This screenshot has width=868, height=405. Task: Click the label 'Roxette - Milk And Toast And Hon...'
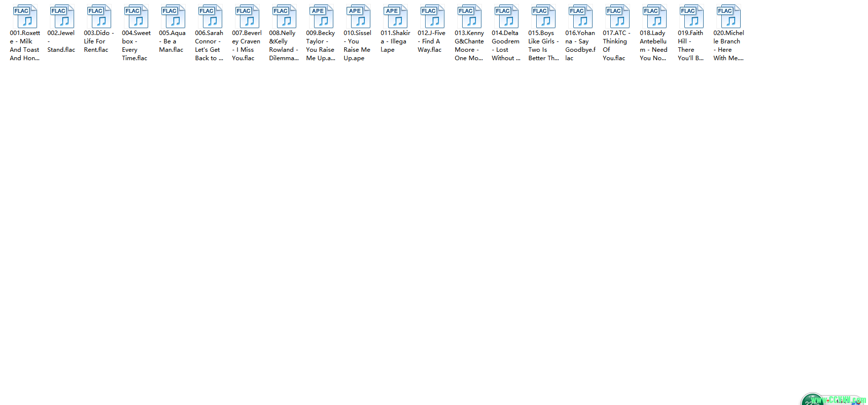click(25, 45)
